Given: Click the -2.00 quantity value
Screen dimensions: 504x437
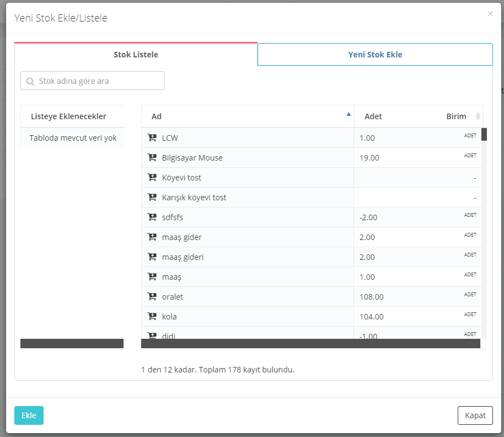Looking at the screenshot, I should point(368,217).
